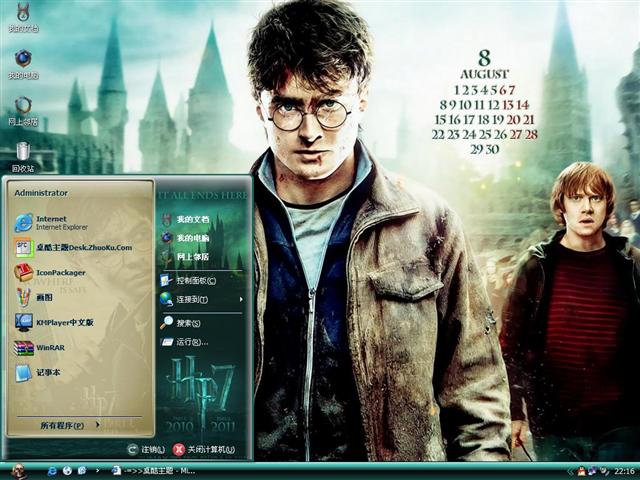Image resolution: width=640 pixels, height=480 pixels.
Task: Click the second quick launch globe icon
Action: (x=67, y=471)
